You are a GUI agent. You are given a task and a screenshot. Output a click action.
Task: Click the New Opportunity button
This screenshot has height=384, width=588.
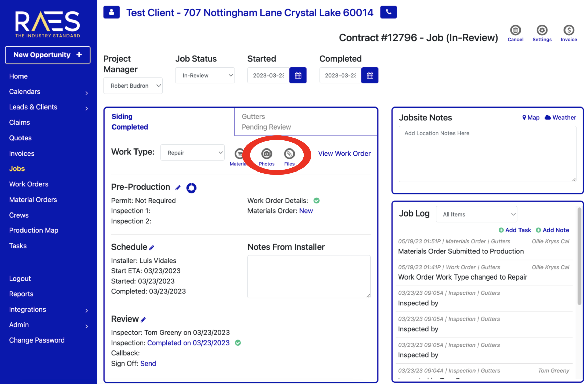[x=48, y=55]
